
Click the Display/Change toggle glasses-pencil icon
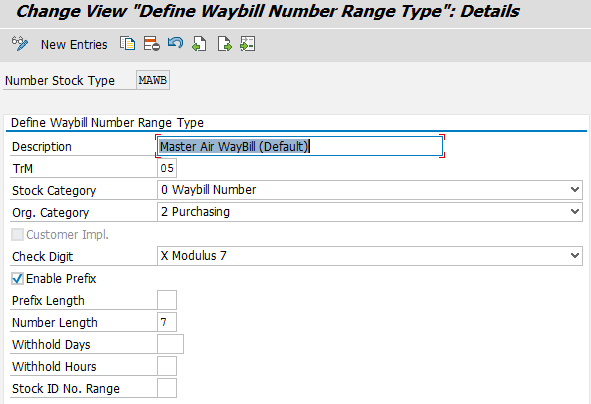20,44
